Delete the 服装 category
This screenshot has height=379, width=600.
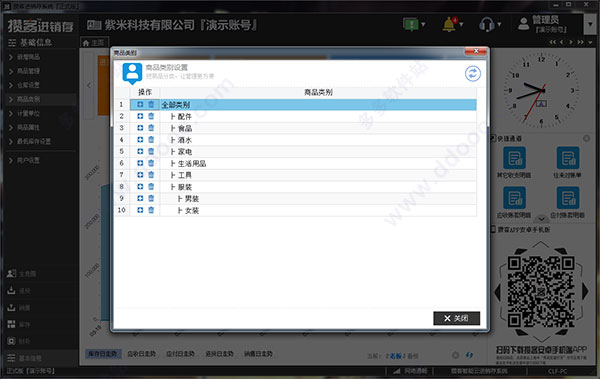151,186
